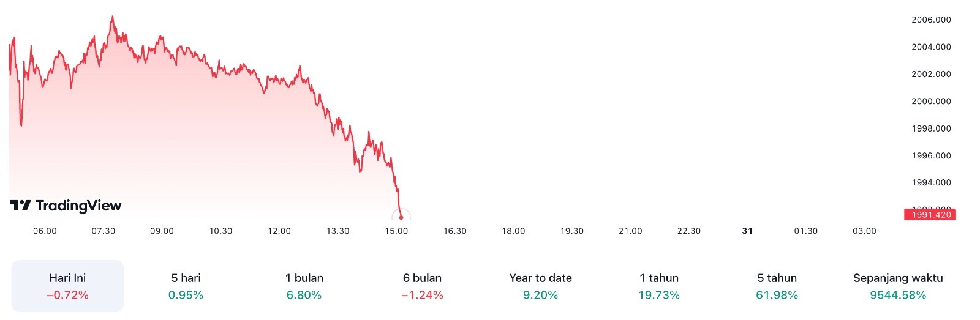Image resolution: width=980 pixels, height=320 pixels.
Task: Click the 2006.000 price scale label
Action: [x=931, y=20]
